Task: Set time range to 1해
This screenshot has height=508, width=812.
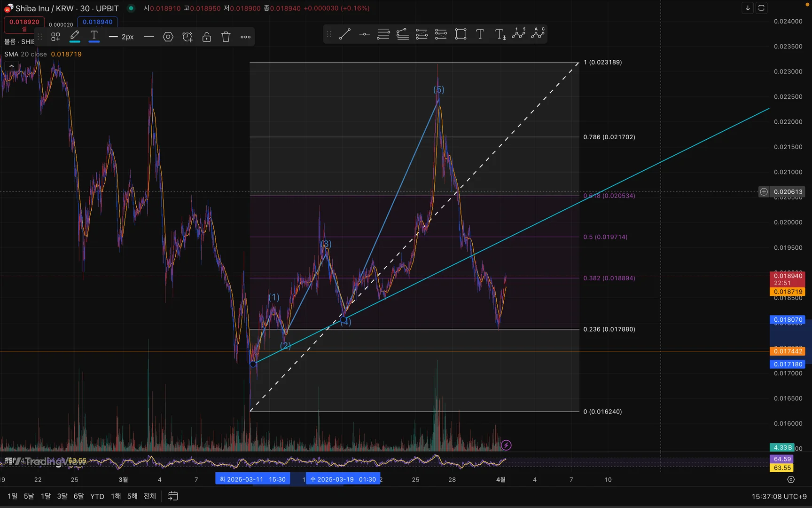Action: [x=116, y=496]
